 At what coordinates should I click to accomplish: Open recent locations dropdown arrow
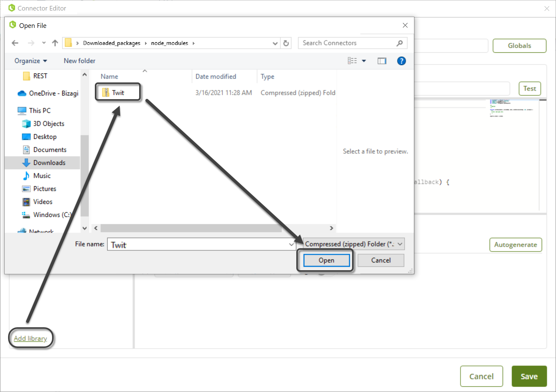click(44, 43)
